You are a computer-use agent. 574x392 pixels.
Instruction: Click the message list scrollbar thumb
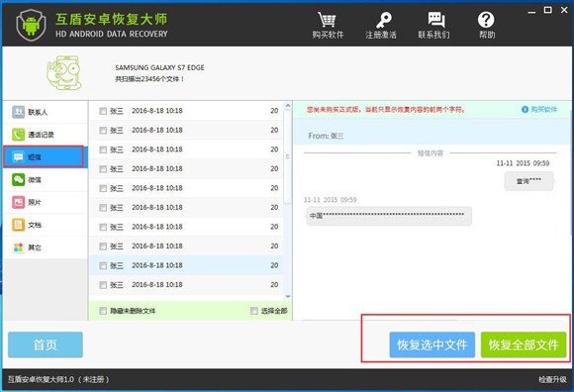[288, 156]
